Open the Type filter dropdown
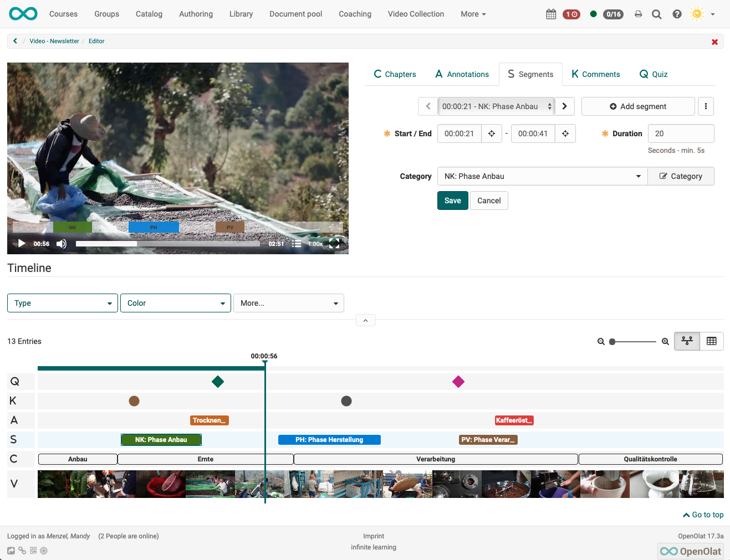 click(x=62, y=303)
